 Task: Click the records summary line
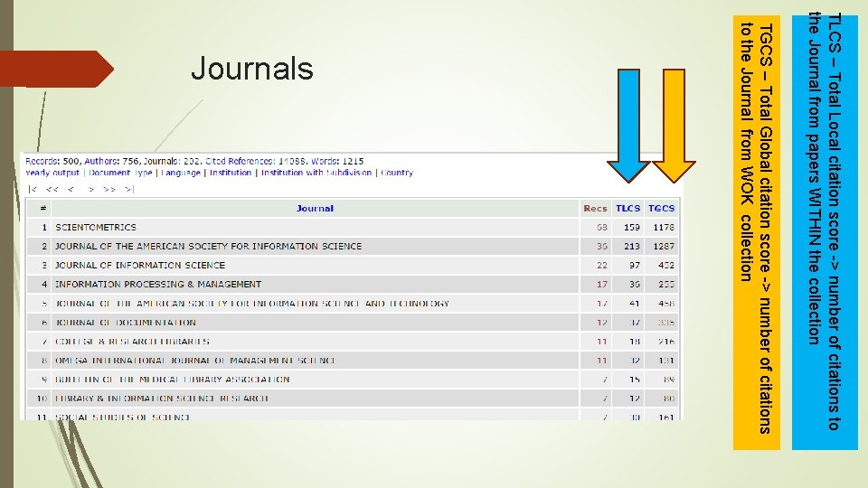click(x=194, y=161)
